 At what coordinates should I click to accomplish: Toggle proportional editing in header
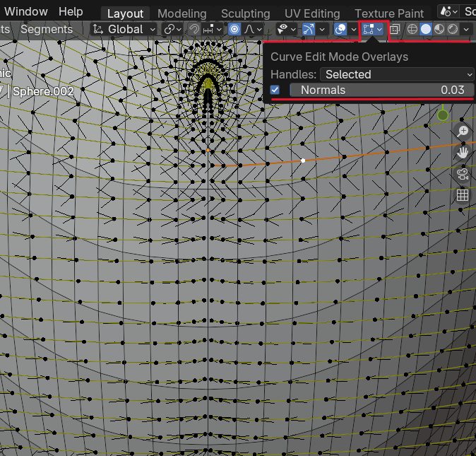pos(234,29)
